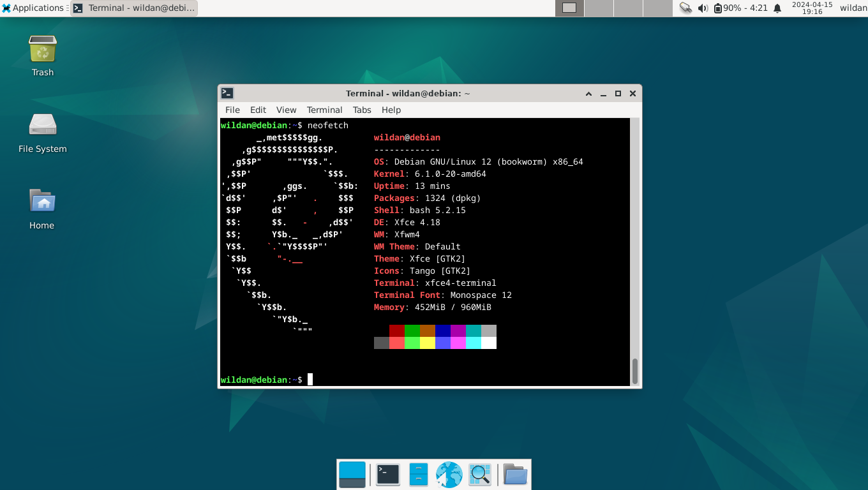
Task: Click the 'OS: Debian GNU/Linux 12' line
Action: (479, 161)
